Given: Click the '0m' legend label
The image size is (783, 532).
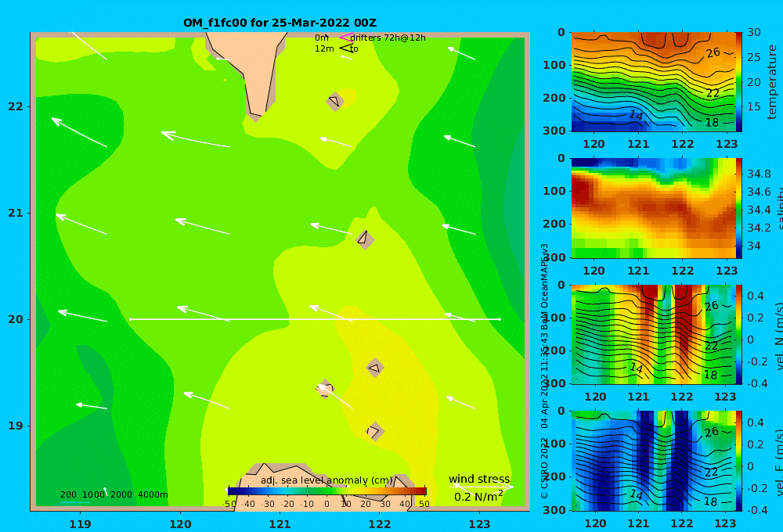Looking at the screenshot, I should 322,38.
